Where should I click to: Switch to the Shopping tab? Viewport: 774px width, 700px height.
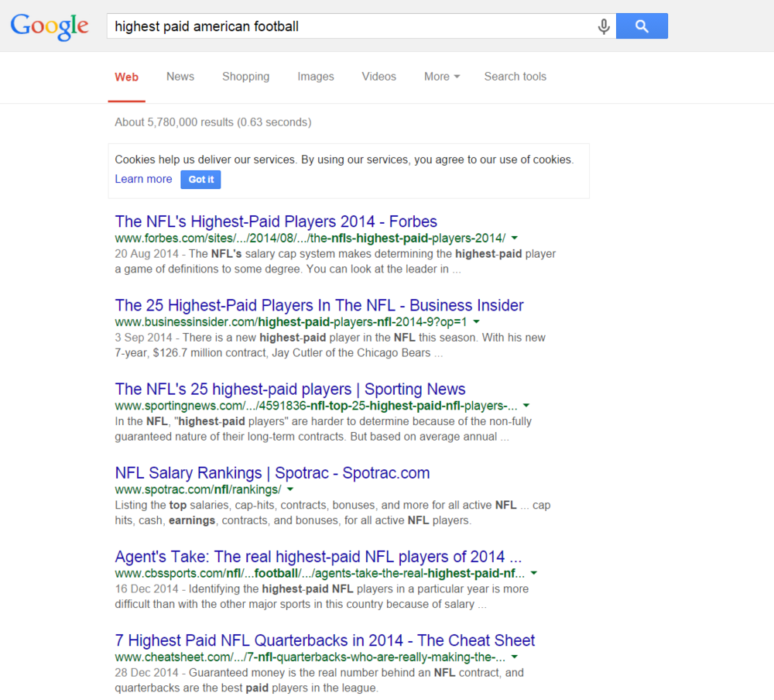pyautogui.click(x=246, y=77)
